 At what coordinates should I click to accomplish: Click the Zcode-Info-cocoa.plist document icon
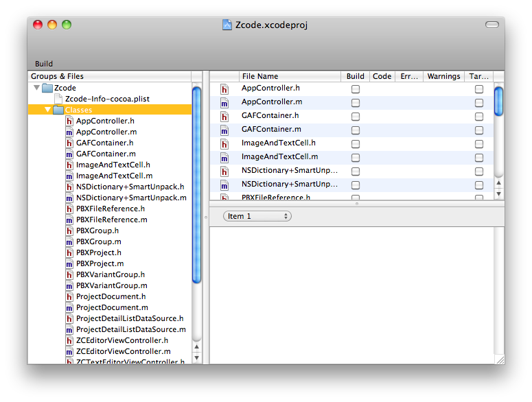point(58,99)
